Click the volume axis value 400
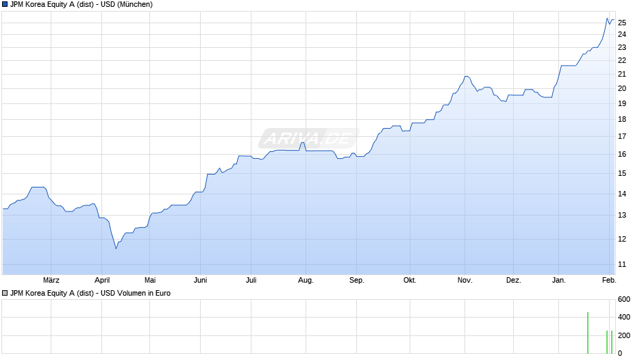644x360 pixels. 624,318
